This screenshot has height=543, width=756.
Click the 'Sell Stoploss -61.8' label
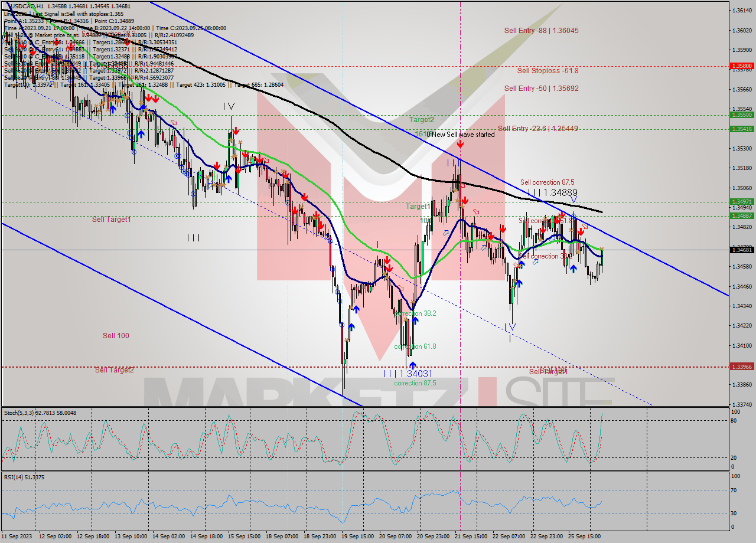click(x=548, y=70)
